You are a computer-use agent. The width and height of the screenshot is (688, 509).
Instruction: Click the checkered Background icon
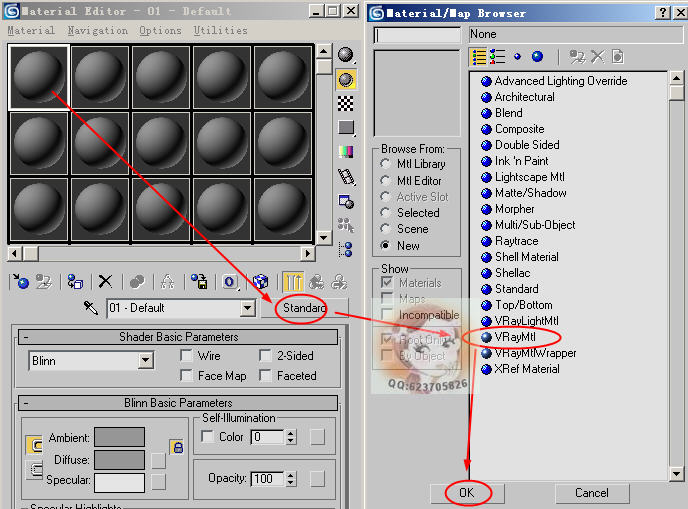pos(346,103)
